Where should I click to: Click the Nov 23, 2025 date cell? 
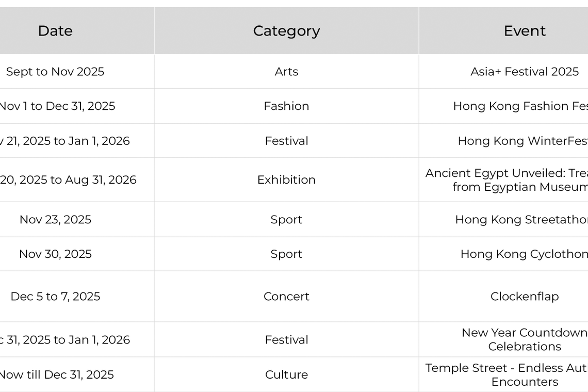55,220
